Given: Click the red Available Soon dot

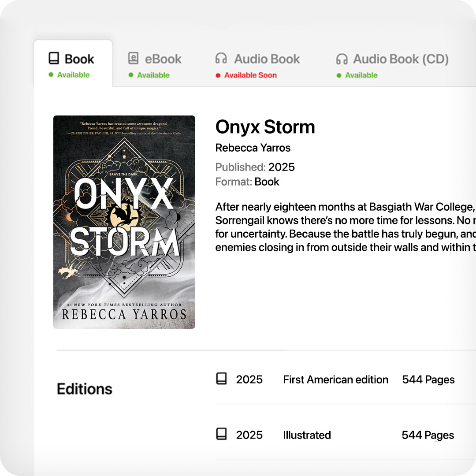Looking at the screenshot, I should click(x=218, y=75).
